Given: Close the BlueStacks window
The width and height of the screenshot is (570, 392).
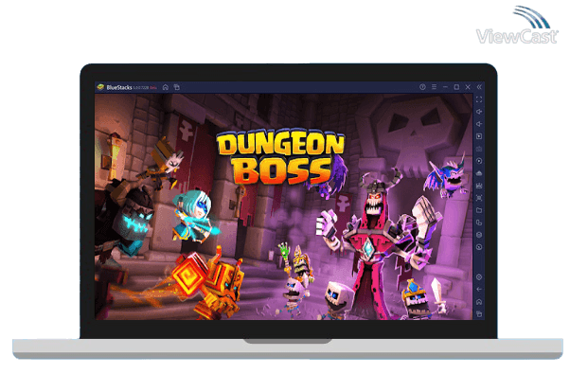Looking at the screenshot, I should [468, 87].
